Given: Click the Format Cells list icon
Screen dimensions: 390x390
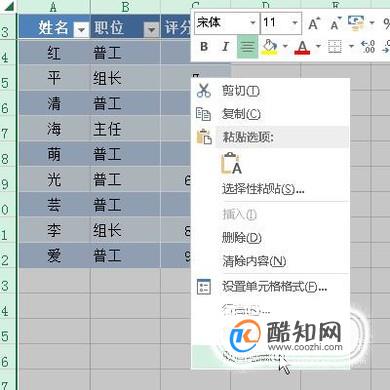Looking at the screenshot, I should (204, 287).
